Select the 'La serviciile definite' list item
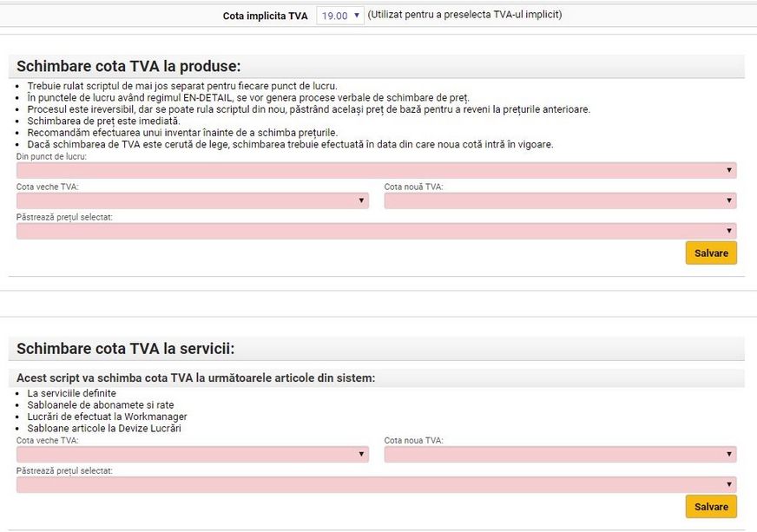The image size is (757, 532). pyautogui.click(x=71, y=393)
